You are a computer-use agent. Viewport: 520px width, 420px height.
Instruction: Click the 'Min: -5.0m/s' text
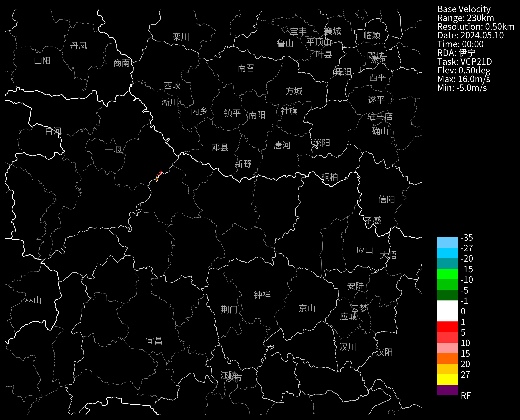[x=462, y=88]
